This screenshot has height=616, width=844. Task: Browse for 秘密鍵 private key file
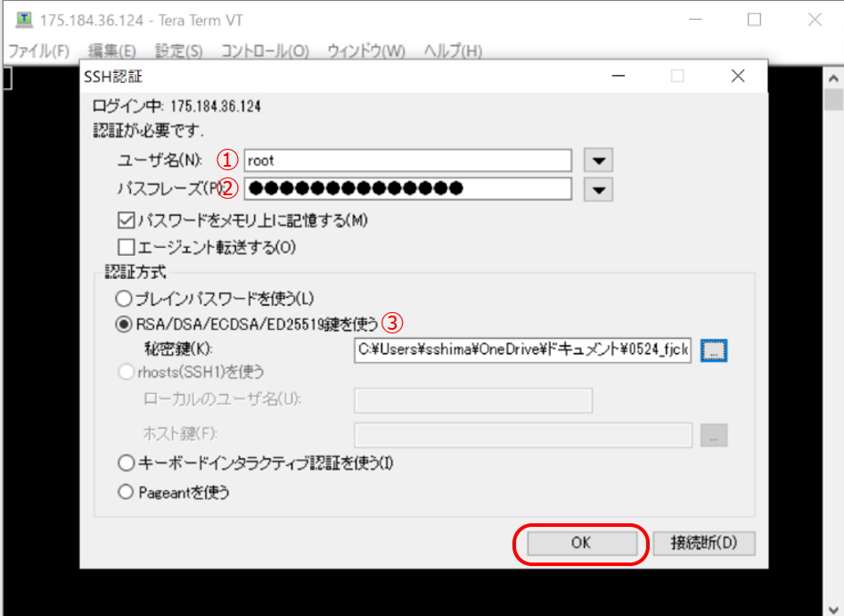[714, 350]
